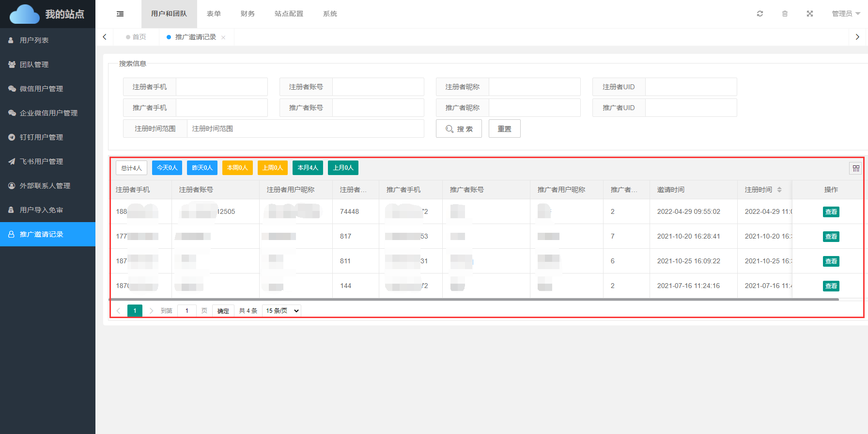The height and width of the screenshot is (434, 868).
Task: Close the 推广邀请记录 tab
Action: point(223,37)
